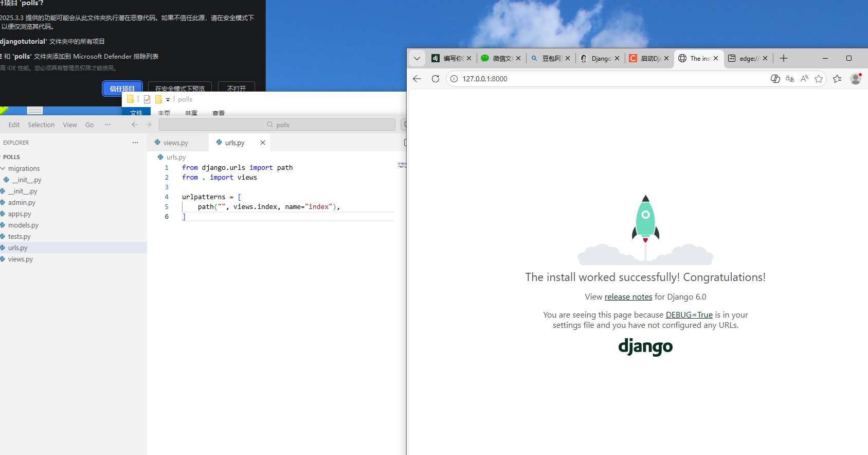Open the File Explorer quick access toolbar dropdown

coord(168,99)
